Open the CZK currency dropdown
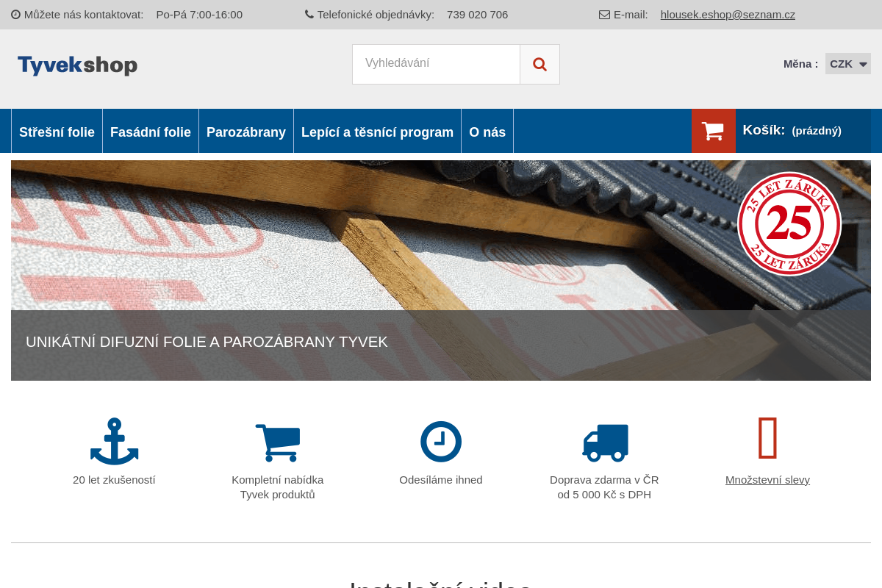The height and width of the screenshot is (588, 882). coord(847,64)
